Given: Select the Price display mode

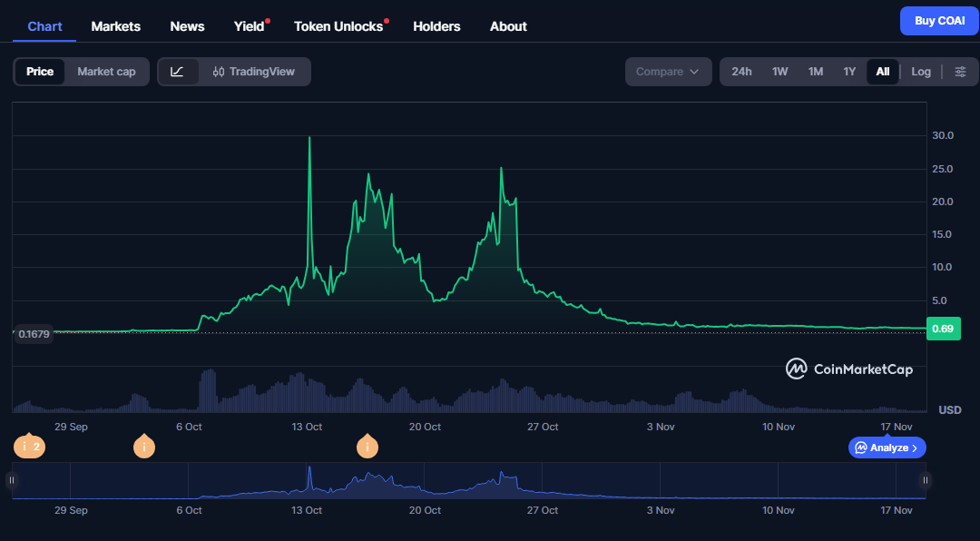Looking at the screenshot, I should [40, 71].
